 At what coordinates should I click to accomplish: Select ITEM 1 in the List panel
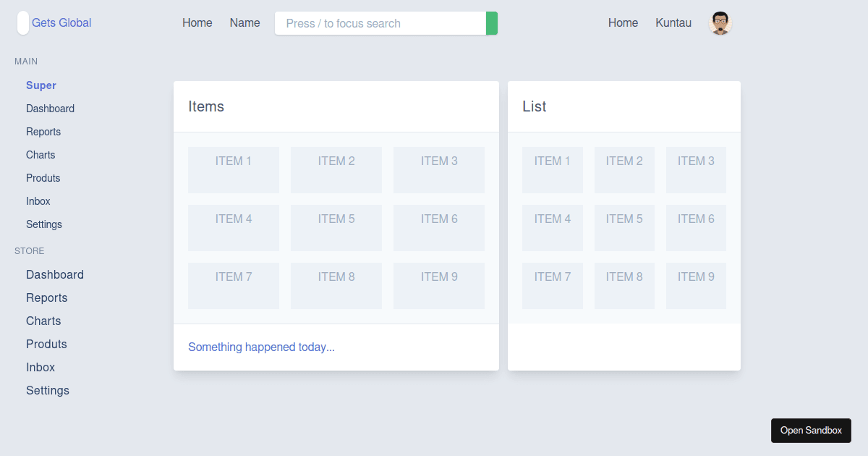(552, 169)
